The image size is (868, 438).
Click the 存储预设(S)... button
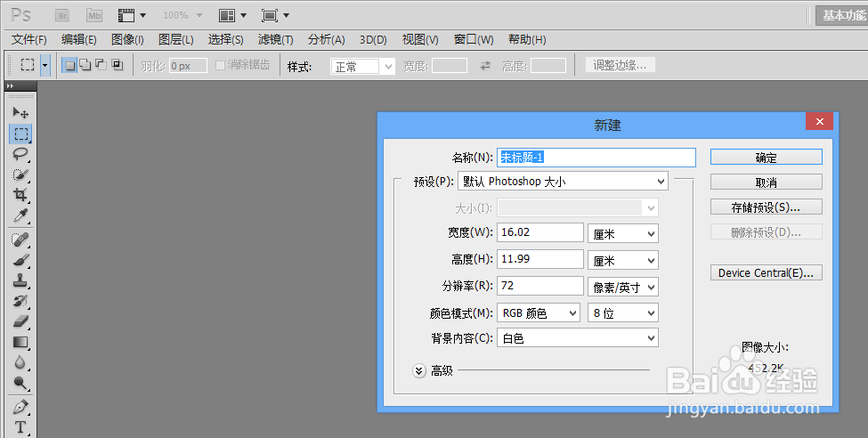coord(767,207)
